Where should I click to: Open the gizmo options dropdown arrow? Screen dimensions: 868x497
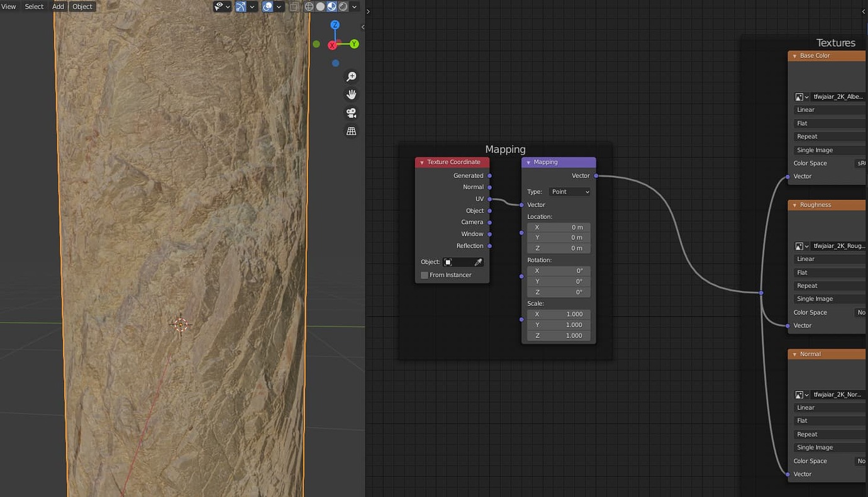pyautogui.click(x=252, y=6)
